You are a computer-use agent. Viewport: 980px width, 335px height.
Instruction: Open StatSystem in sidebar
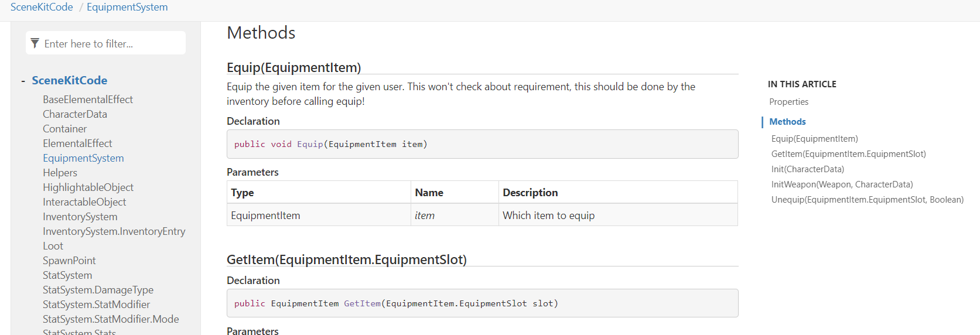67,275
